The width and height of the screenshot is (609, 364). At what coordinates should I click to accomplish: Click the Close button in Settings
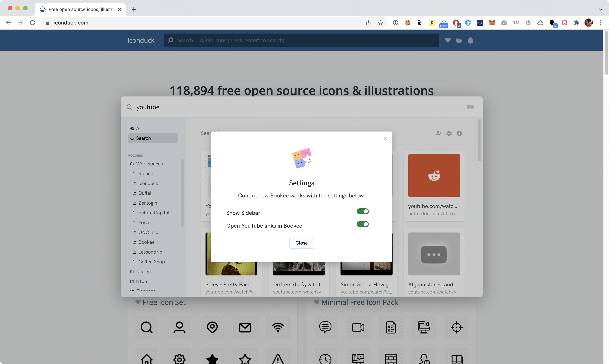tap(301, 243)
